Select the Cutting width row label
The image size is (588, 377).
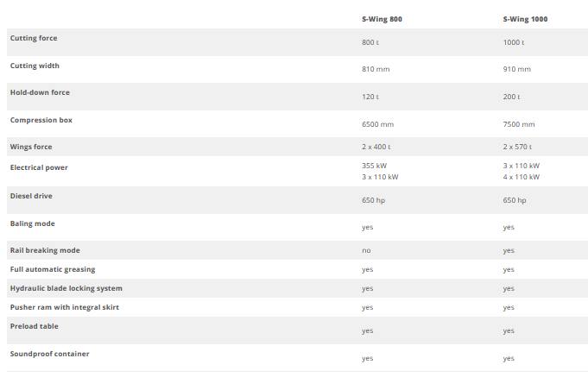tap(35, 66)
